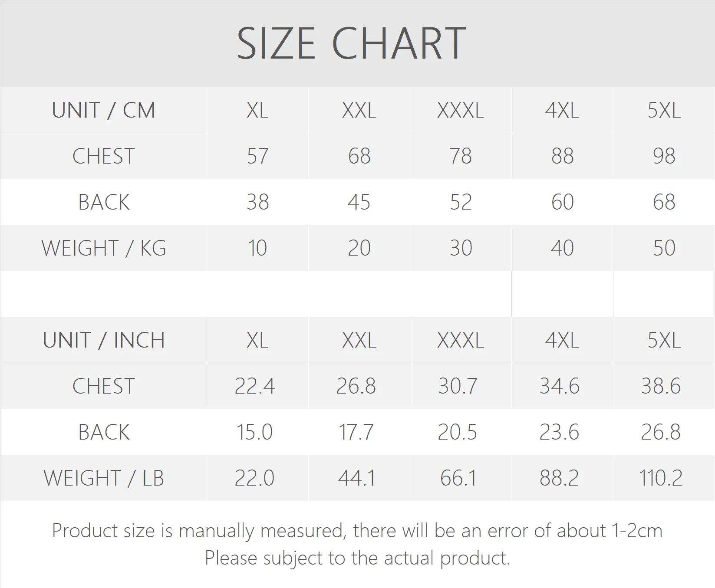This screenshot has width=715, height=588.
Task: Select the UNIT / CM header cell
Action: 103,110
